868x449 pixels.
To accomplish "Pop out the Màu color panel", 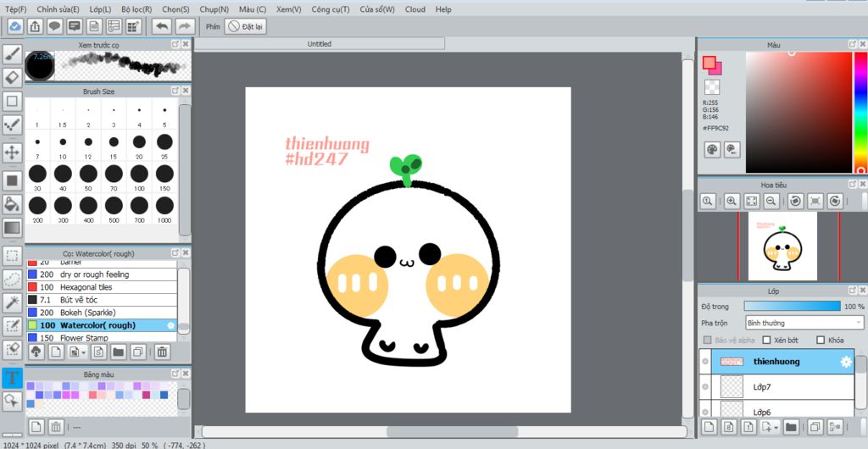I will pos(853,44).
